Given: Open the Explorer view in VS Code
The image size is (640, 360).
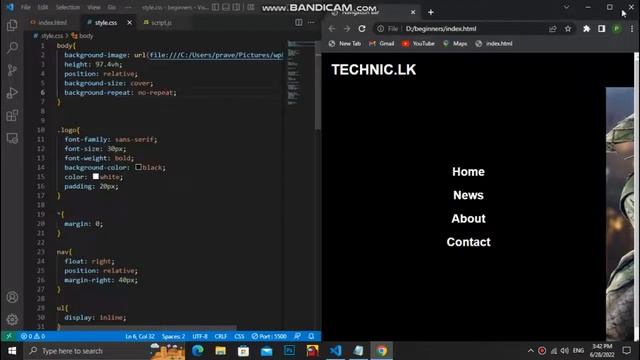Looking at the screenshot, I should [x=12, y=25].
